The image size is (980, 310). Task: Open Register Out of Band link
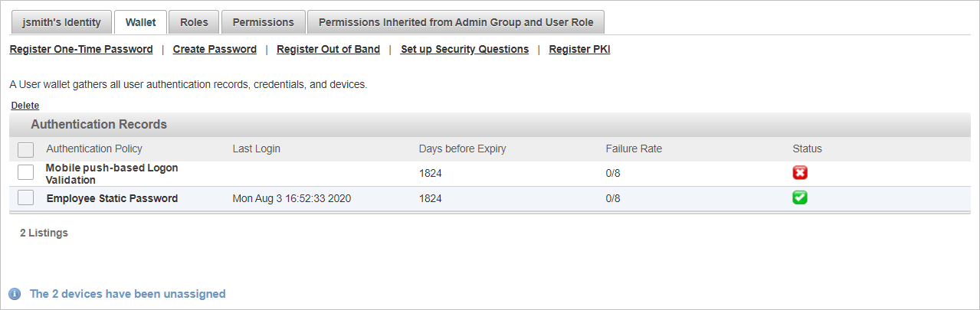[x=328, y=49]
